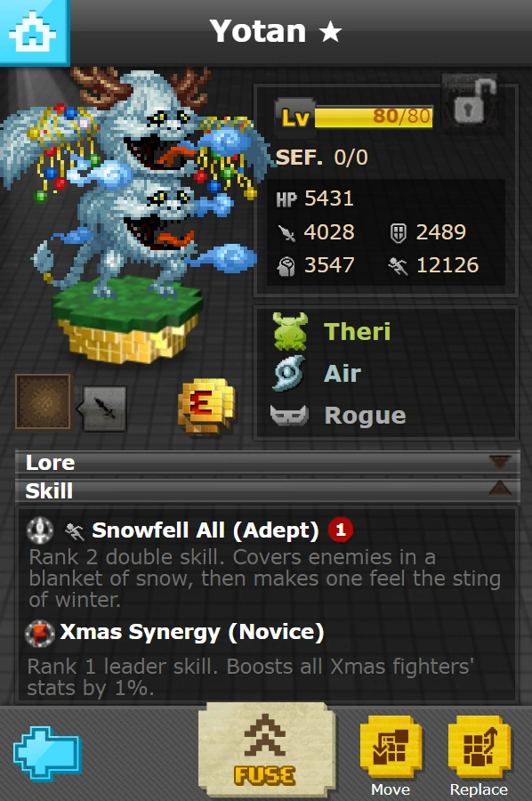Expand the Lore section arrow
Image resolution: width=532 pixels, height=801 pixels.
click(x=499, y=462)
